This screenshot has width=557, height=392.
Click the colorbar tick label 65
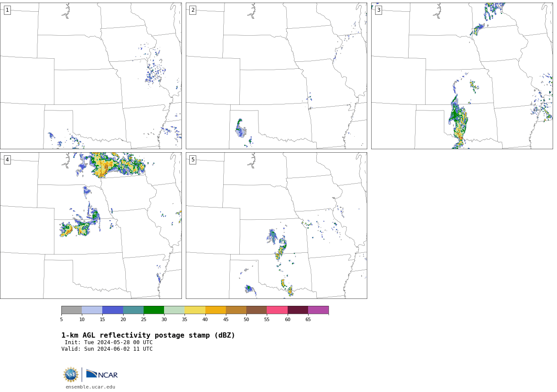308,320
